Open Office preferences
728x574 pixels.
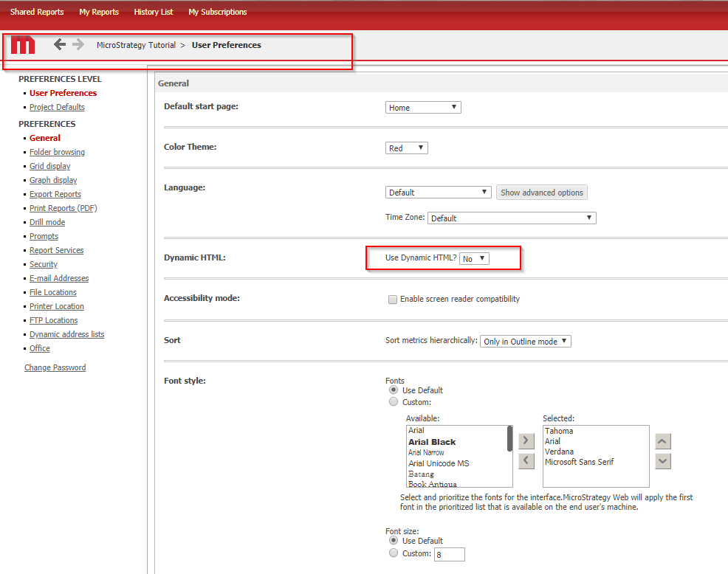pyautogui.click(x=39, y=348)
